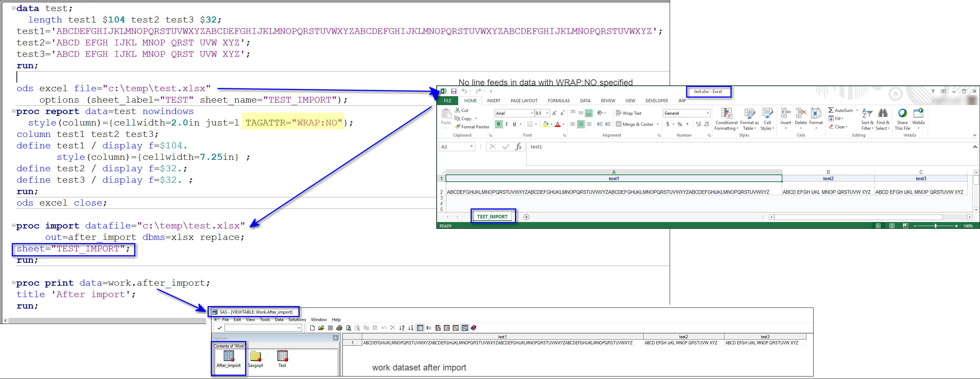980x379 pixels.
Task: Click the Print icon in SAS toolbar
Action: [339, 328]
